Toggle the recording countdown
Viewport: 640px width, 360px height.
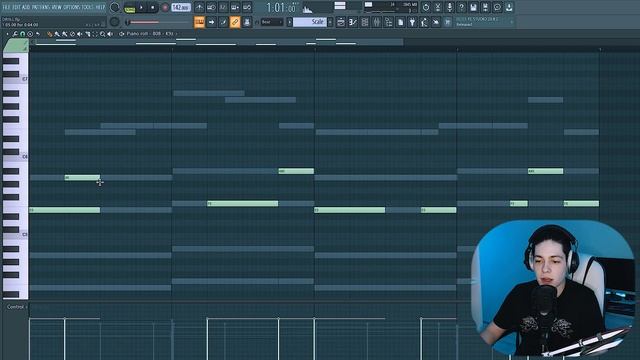click(223, 7)
